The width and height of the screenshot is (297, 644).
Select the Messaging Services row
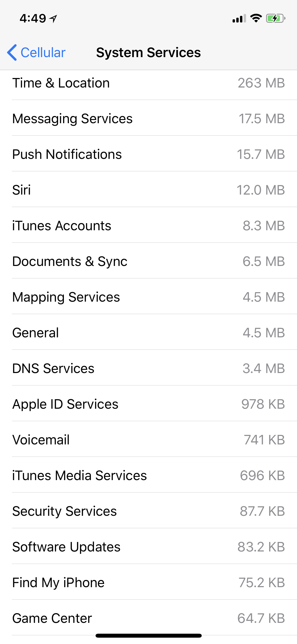pos(148,119)
